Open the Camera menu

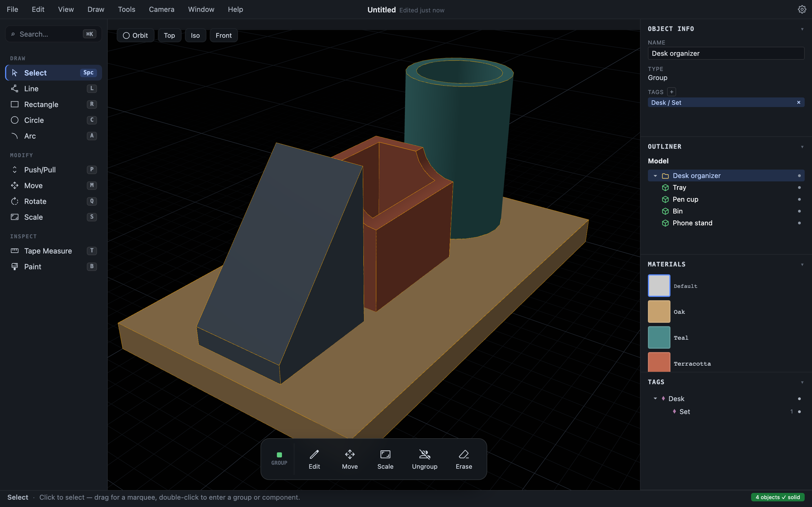click(161, 9)
